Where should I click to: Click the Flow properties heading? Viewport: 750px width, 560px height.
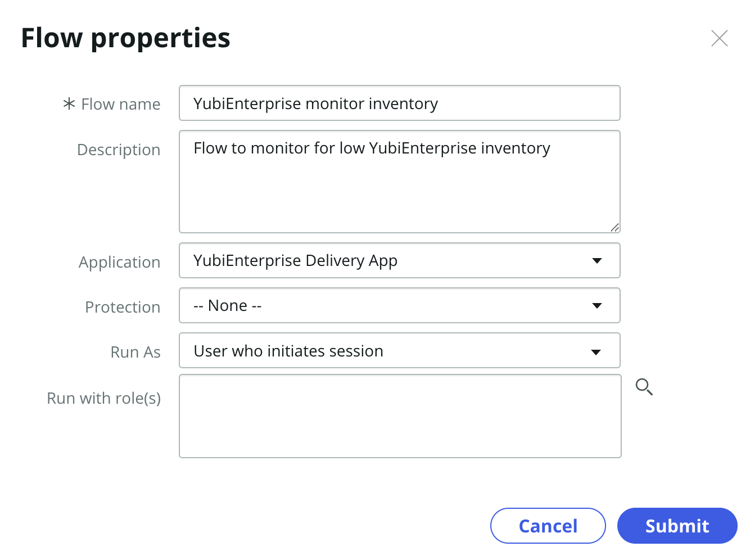click(126, 38)
